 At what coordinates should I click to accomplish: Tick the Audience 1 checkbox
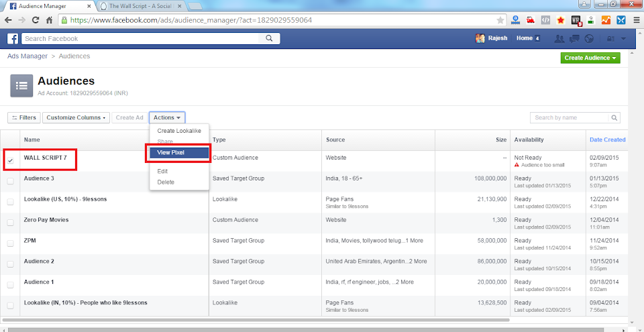(x=10, y=285)
